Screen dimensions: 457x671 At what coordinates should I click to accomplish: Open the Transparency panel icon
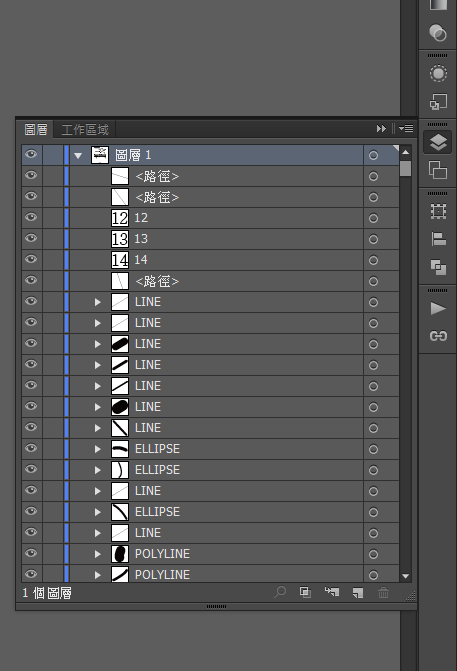coord(438,33)
